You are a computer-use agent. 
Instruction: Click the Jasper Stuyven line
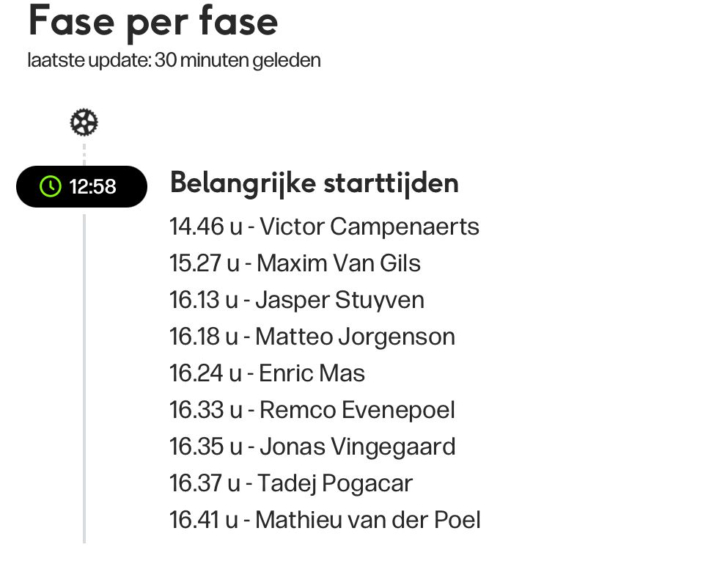click(x=297, y=300)
